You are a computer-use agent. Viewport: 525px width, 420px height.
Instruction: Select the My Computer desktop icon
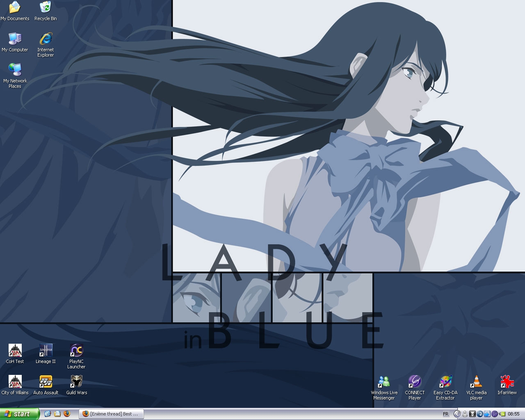[x=15, y=42]
